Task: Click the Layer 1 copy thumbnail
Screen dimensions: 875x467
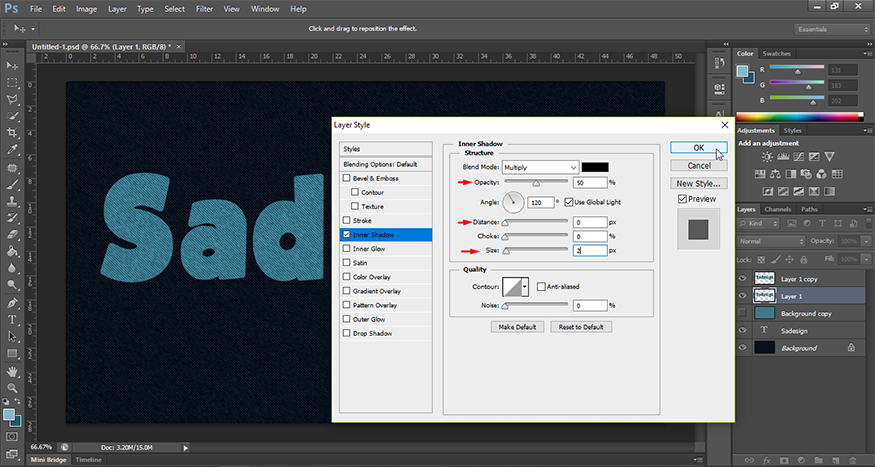Action: (x=764, y=278)
